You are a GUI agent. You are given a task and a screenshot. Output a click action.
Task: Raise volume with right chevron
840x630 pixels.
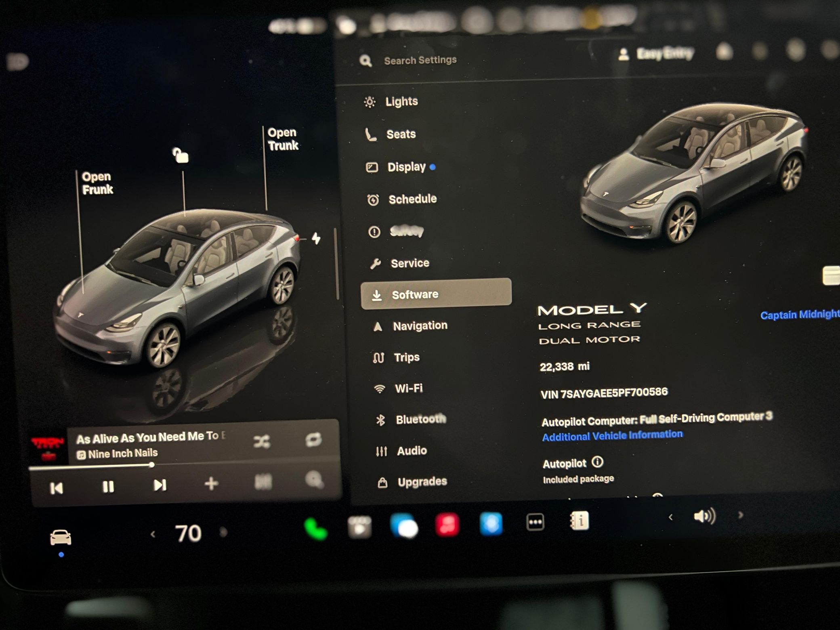click(x=740, y=515)
